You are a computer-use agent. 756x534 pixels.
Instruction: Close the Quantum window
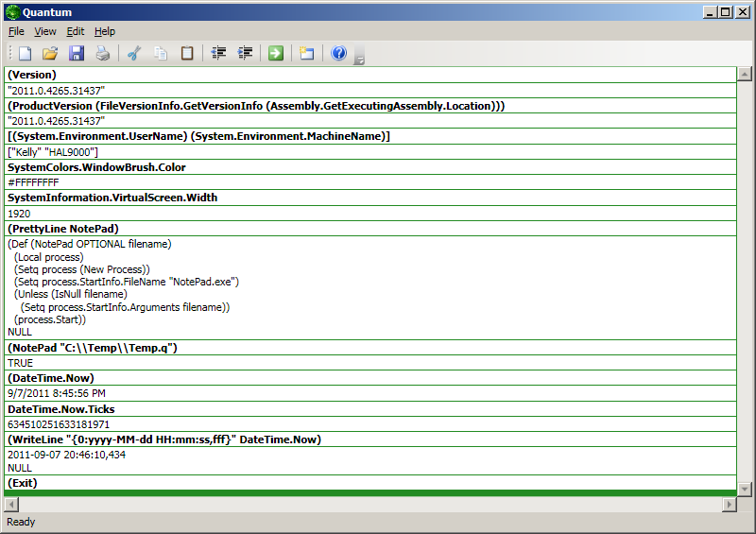pyautogui.click(x=743, y=12)
